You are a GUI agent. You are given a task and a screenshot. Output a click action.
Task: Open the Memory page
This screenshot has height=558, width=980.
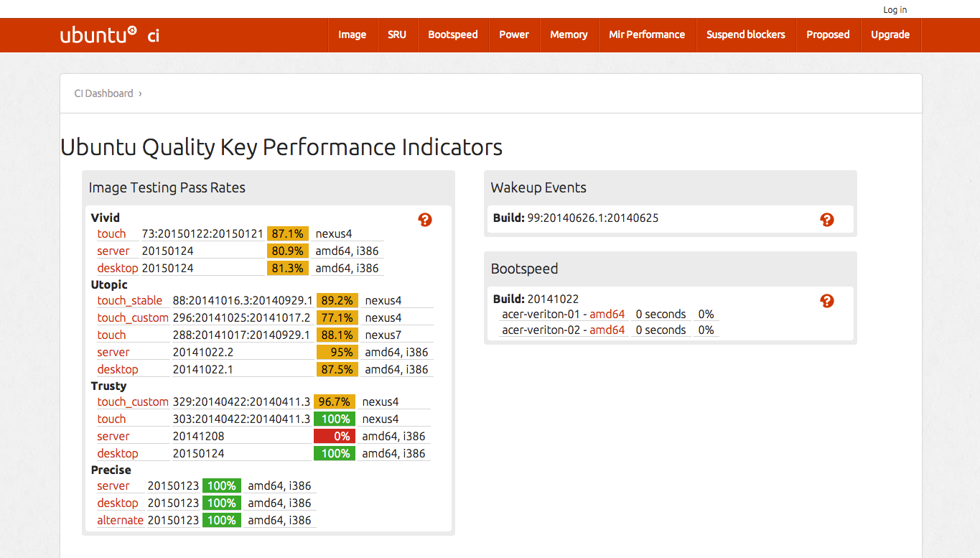pyautogui.click(x=569, y=34)
